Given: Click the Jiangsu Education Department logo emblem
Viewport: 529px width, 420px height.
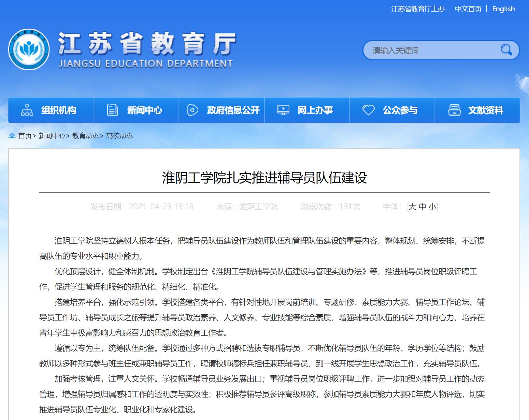Looking at the screenshot, I should coord(29,49).
